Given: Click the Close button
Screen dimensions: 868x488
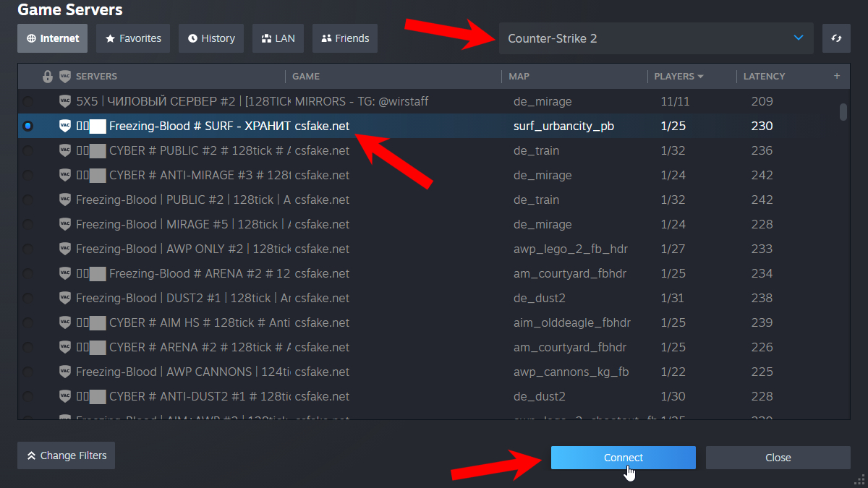Looking at the screenshot, I should coord(778,457).
